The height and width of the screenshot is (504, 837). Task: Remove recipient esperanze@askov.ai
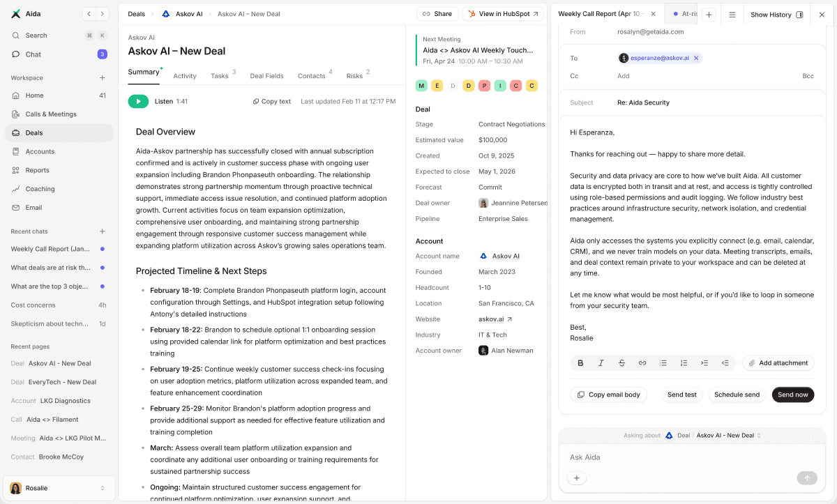click(x=696, y=59)
